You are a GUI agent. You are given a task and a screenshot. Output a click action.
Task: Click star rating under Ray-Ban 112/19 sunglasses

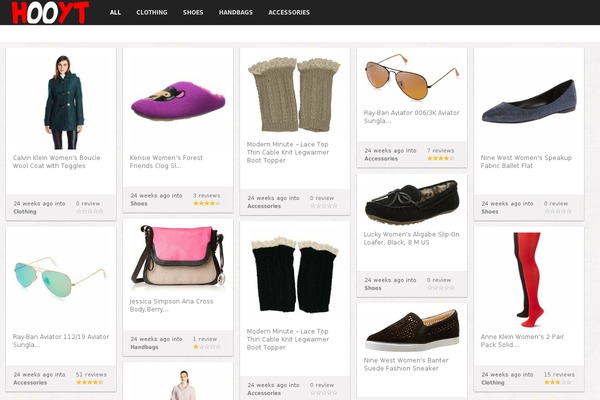pyautogui.click(x=90, y=382)
